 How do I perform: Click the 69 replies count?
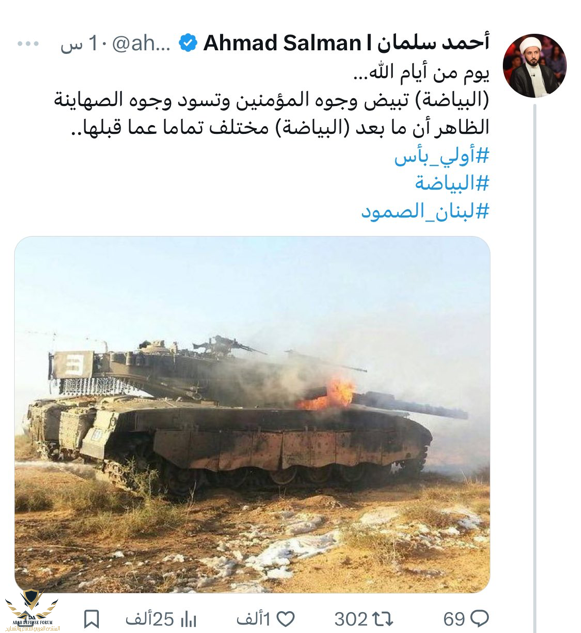click(455, 619)
